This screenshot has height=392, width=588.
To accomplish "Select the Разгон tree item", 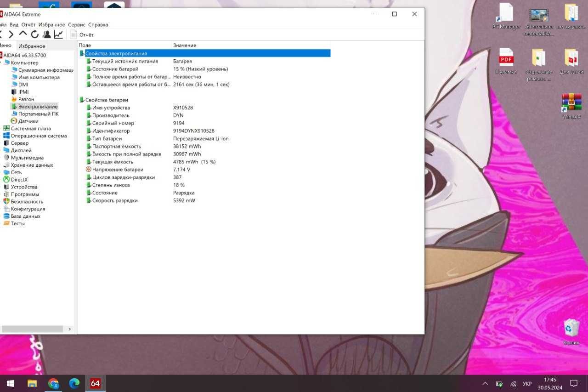I will coord(23,99).
